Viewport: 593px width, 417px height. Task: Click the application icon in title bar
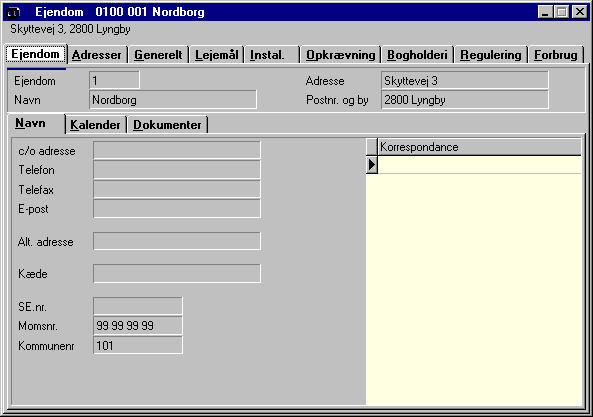point(14,12)
